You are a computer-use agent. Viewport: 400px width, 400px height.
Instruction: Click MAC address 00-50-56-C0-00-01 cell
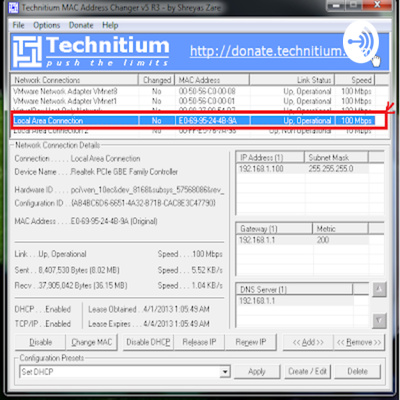tap(207, 101)
